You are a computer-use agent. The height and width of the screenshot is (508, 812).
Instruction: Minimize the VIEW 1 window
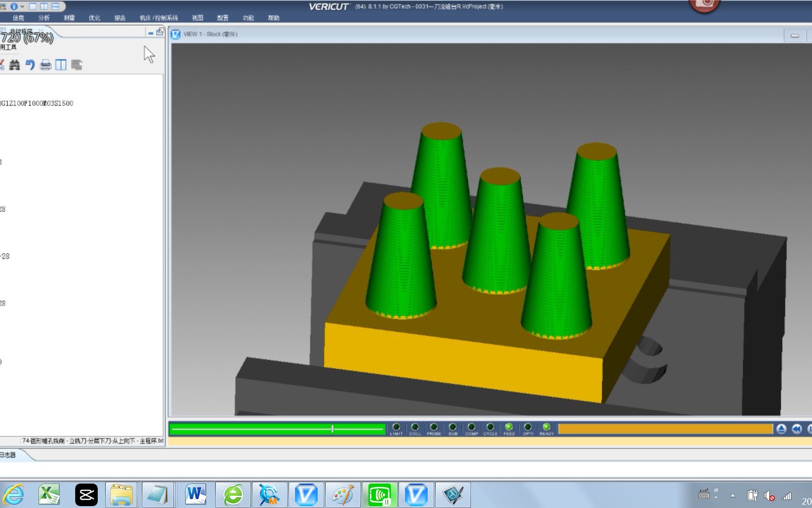point(795,35)
